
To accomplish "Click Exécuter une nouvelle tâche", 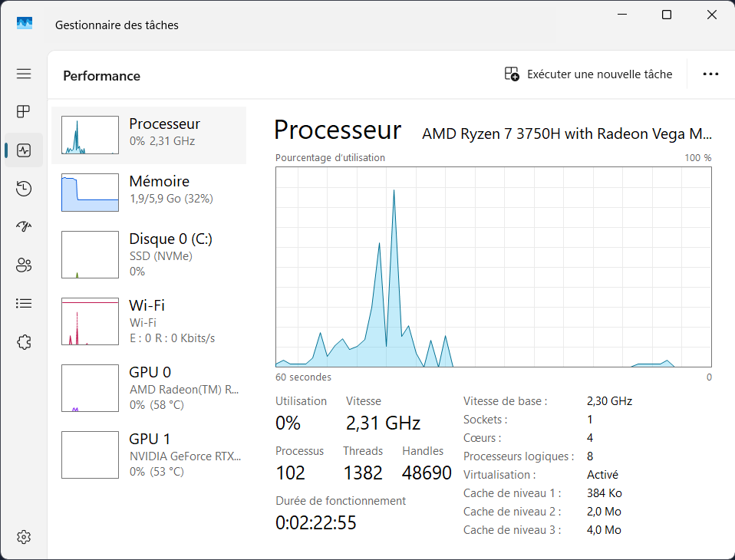I will 588,74.
